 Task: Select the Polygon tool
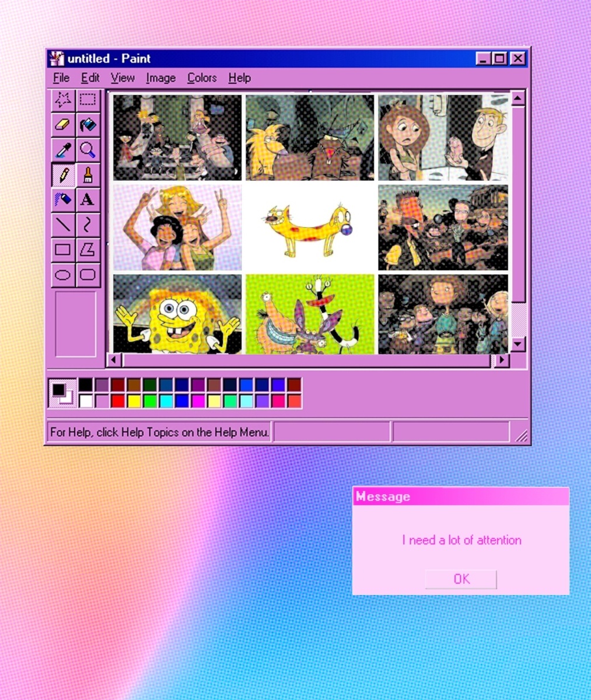click(x=88, y=250)
